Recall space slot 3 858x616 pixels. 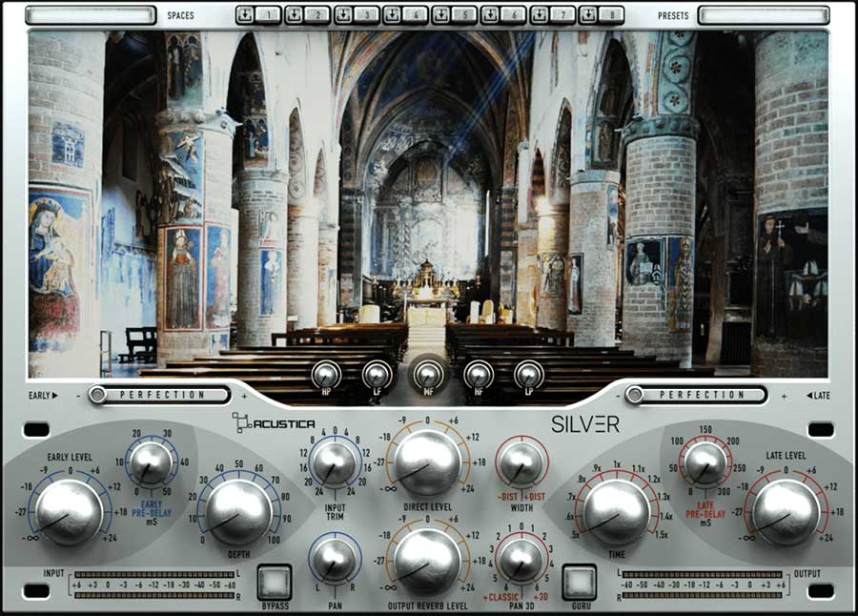pyautogui.click(x=366, y=15)
